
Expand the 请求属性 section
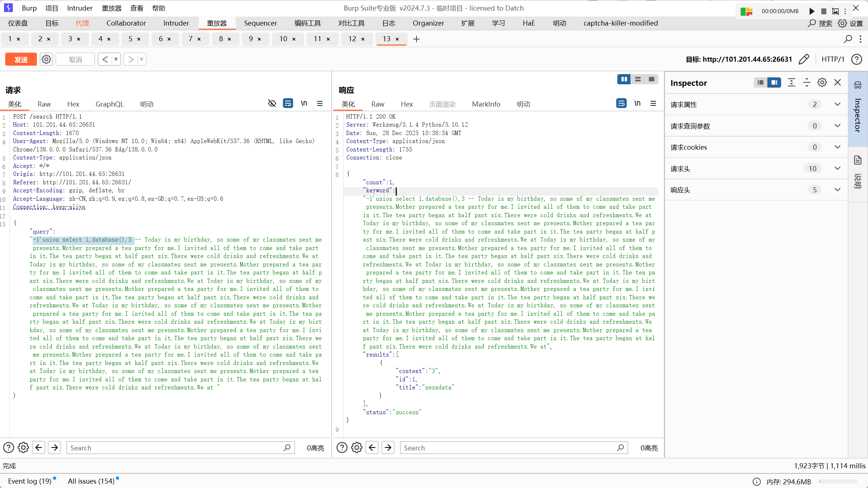[x=837, y=104]
